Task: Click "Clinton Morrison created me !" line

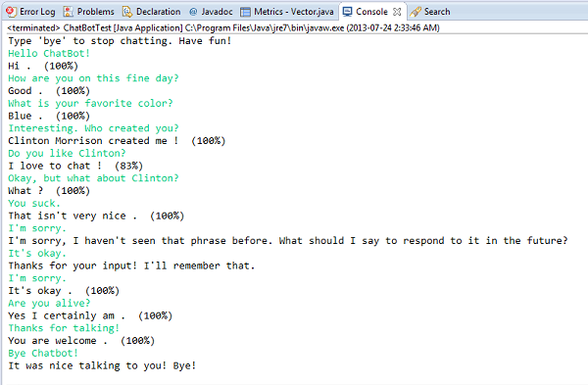Action: (117, 141)
